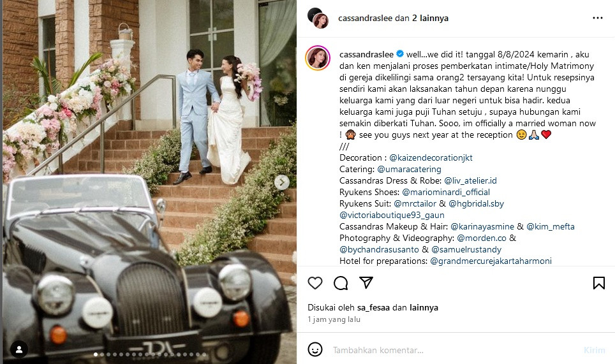Submit the comment with Kirim button
The image size is (615, 364).
click(x=594, y=350)
